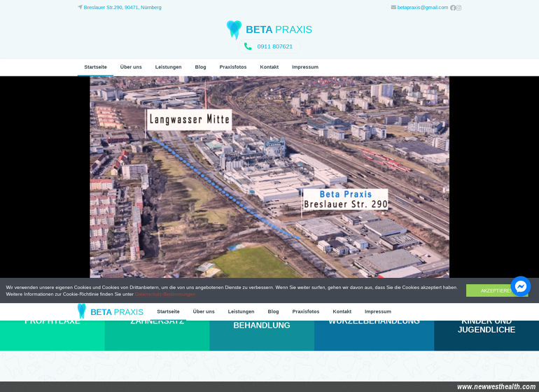Open the Instagram icon in top bar
The height and width of the screenshot is (392, 539).
coord(458,8)
